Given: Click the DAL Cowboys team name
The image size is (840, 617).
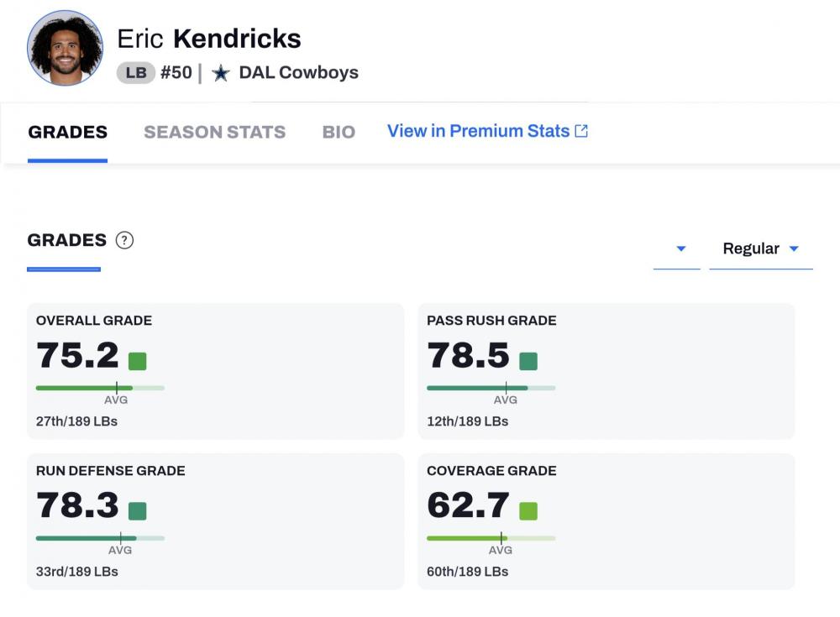Looking at the screenshot, I should pos(298,73).
